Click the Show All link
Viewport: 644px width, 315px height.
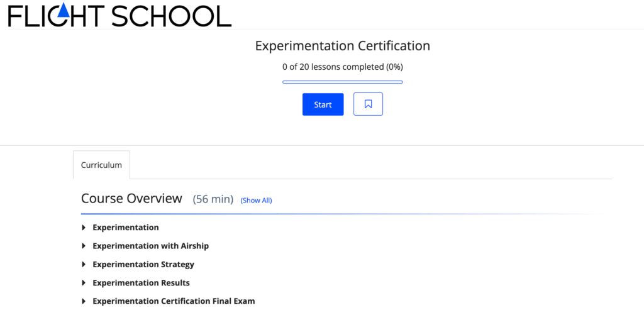(x=256, y=201)
